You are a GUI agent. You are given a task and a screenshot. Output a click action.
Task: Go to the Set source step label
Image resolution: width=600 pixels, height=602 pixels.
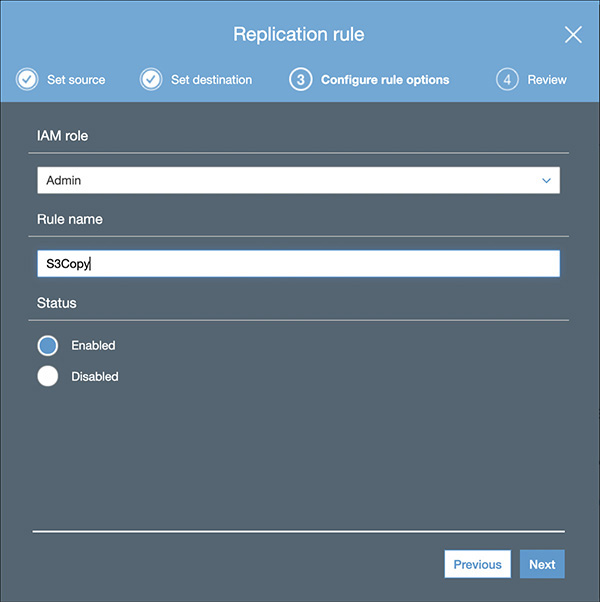click(x=76, y=79)
